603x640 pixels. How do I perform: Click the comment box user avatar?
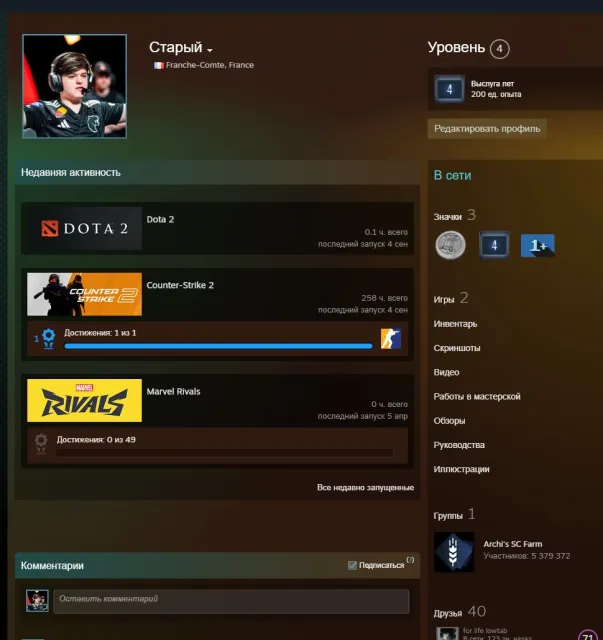(37, 600)
